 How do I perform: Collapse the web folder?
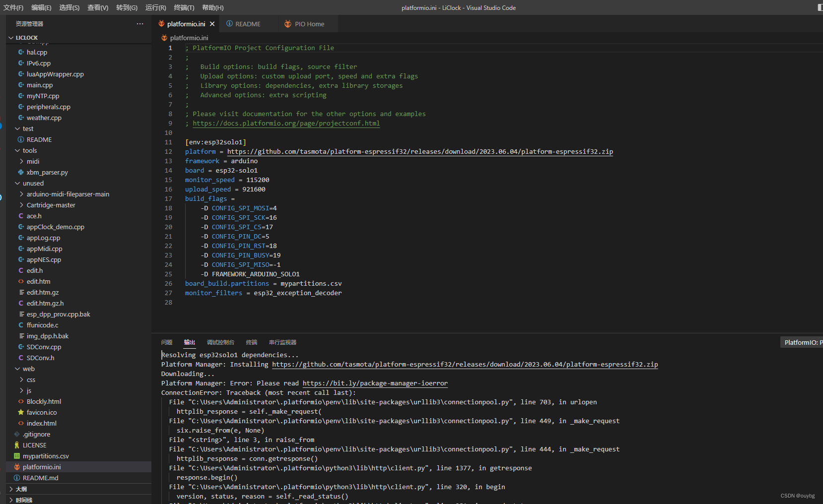click(17, 369)
